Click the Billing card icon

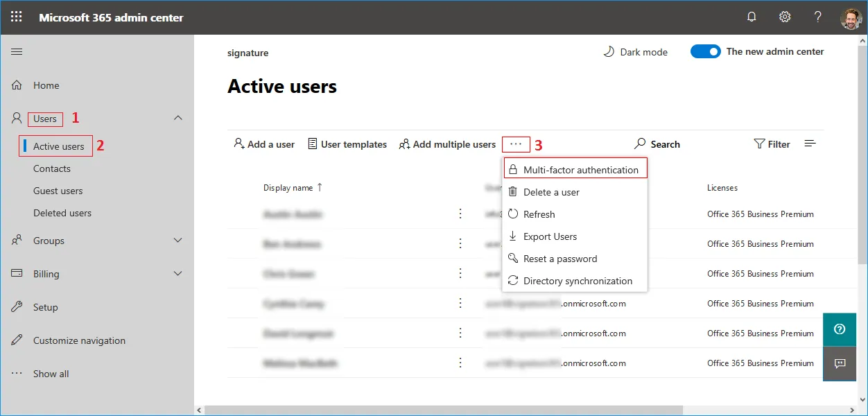(x=17, y=274)
